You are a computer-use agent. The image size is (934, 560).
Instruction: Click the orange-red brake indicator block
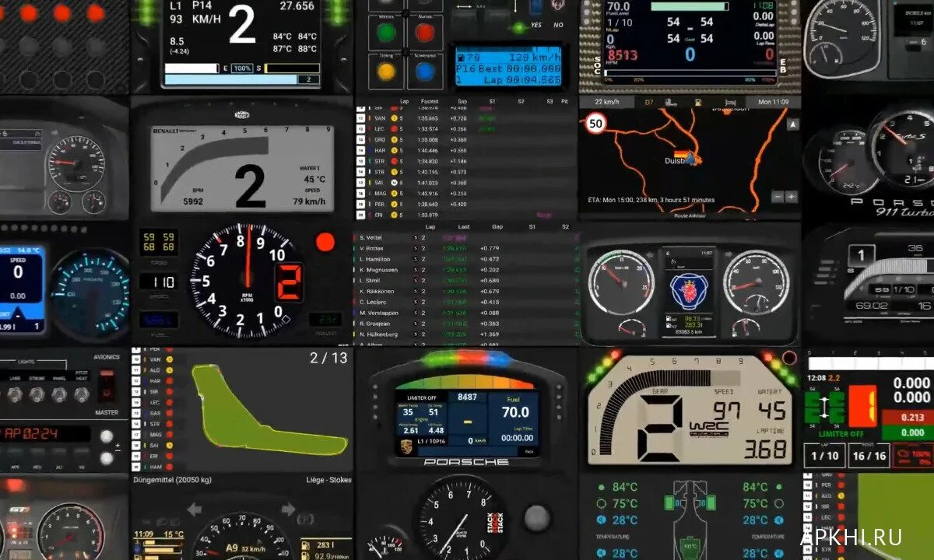[862, 405]
